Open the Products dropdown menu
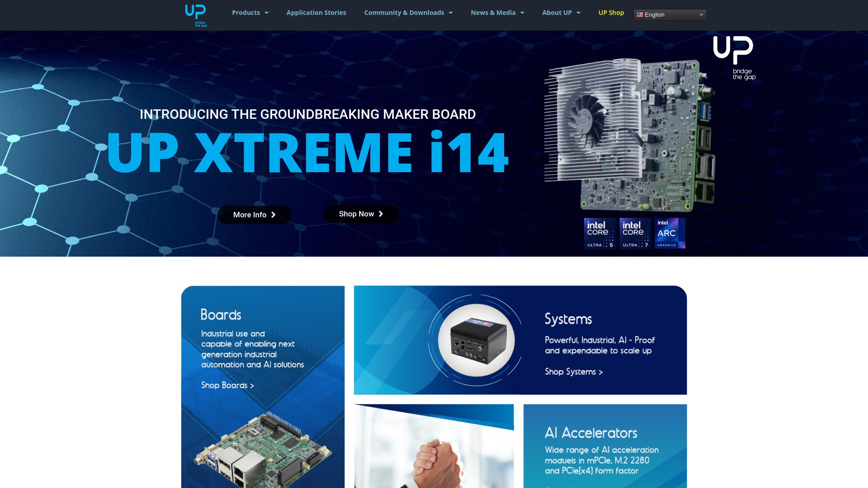This screenshot has width=868, height=488. coord(250,13)
